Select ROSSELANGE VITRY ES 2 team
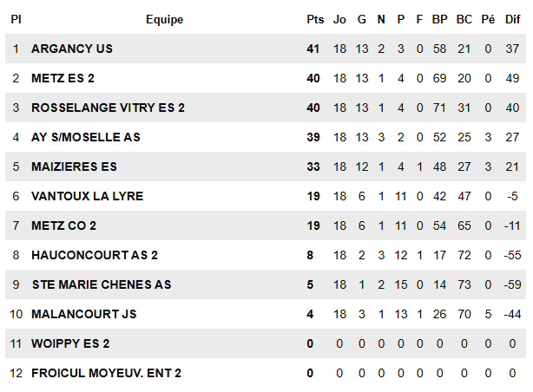Screen dimensions: 533x392 (x=108, y=108)
